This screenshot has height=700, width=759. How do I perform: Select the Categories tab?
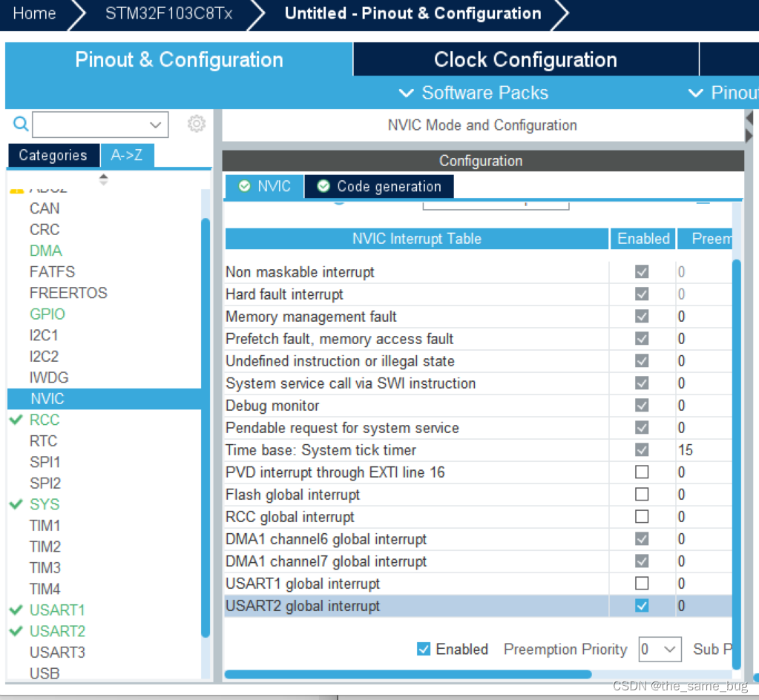(53, 155)
